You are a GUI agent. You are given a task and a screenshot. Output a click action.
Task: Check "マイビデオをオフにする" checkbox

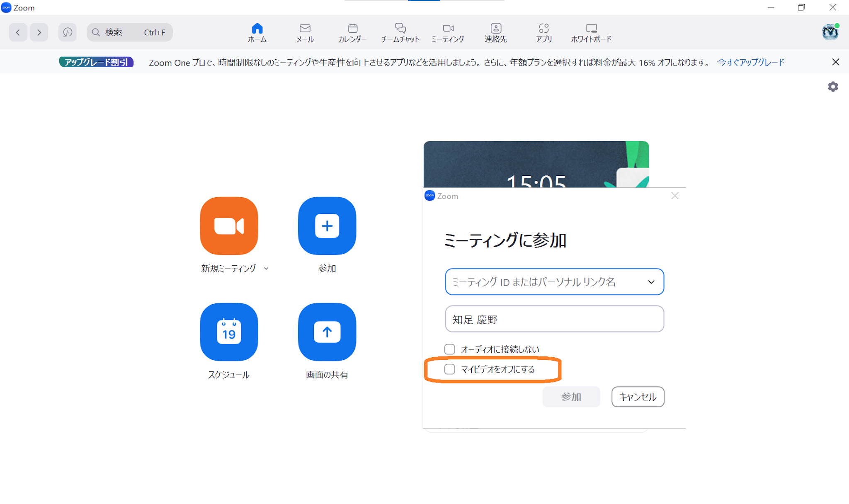450,369
